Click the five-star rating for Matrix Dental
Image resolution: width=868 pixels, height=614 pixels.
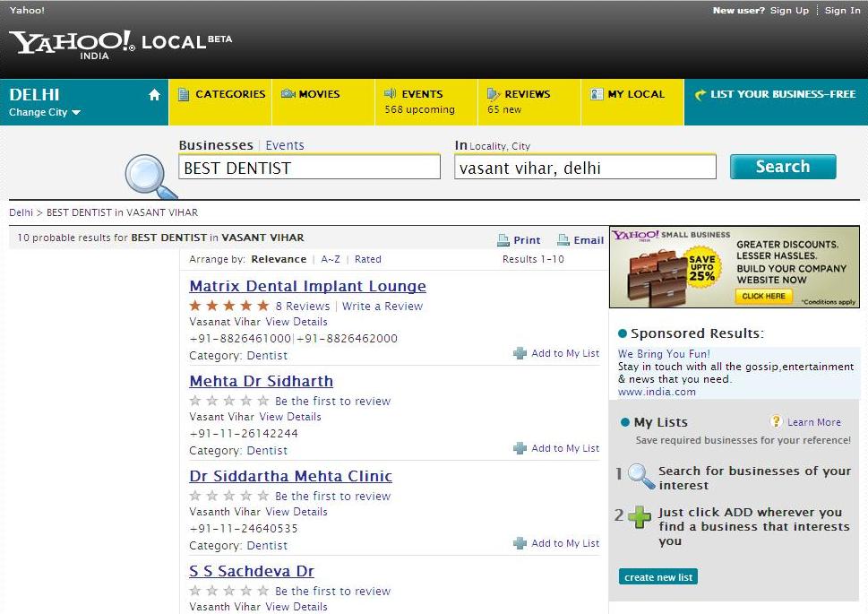pos(229,306)
